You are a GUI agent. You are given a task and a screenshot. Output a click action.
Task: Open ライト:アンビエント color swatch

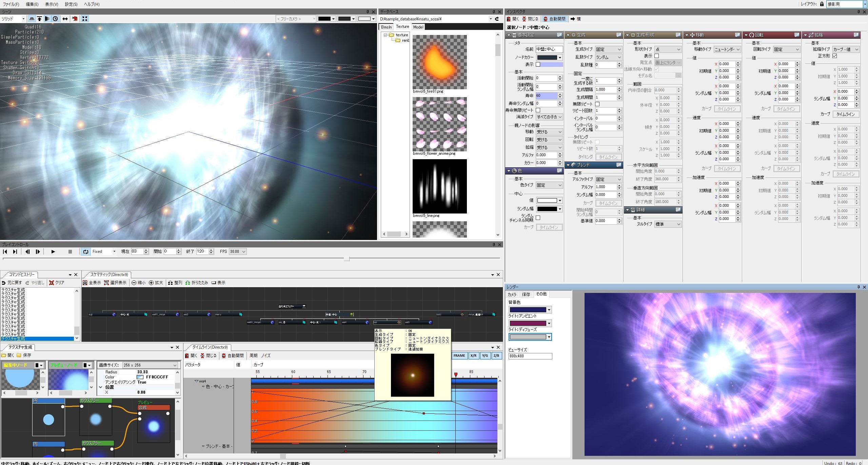coord(530,323)
